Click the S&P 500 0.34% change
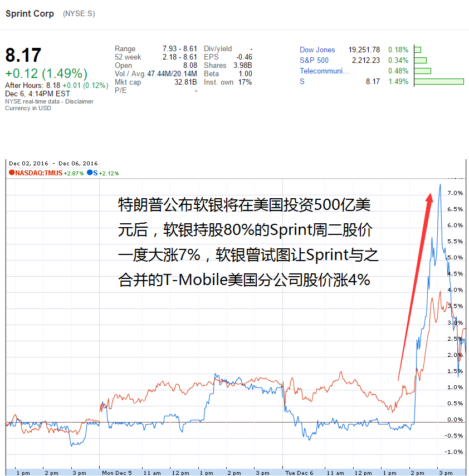Screen dimensions: 469x476 coord(398,61)
